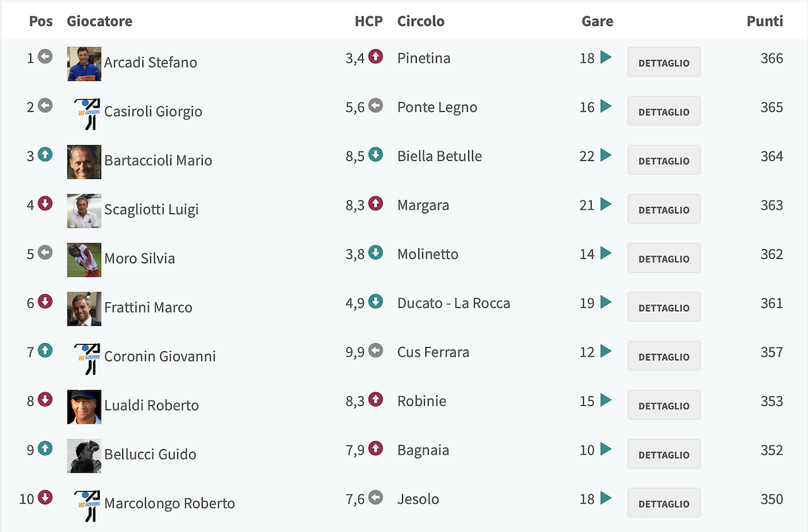The height and width of the screenshot is (532, 808).
Task: Expand the Gare triangle for Arcadi Stefano
Action: [606, 57]
